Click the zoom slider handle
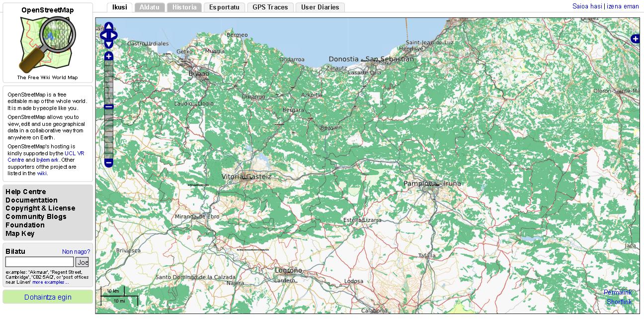 coord(109,107)
